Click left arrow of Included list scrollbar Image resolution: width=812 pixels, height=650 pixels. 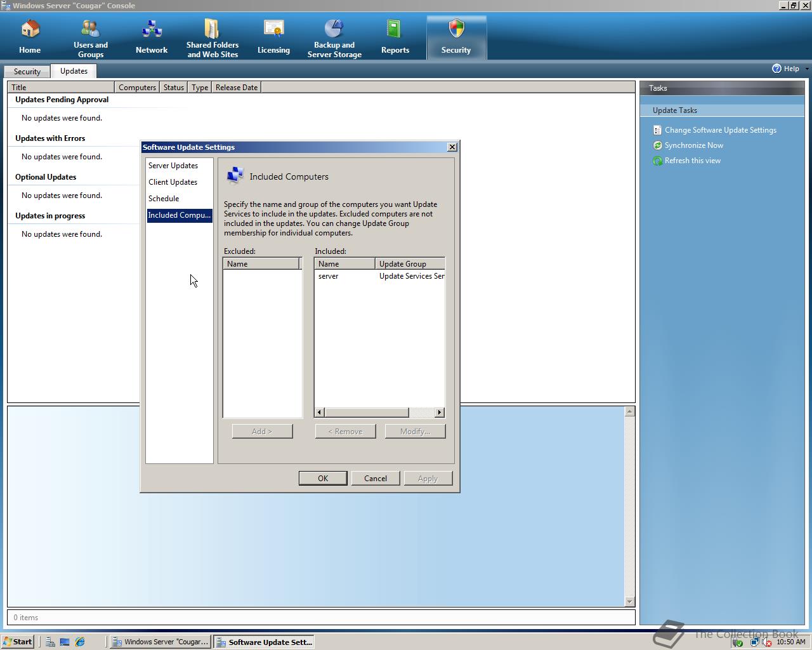pyautogui.click(x=320, y=413)
